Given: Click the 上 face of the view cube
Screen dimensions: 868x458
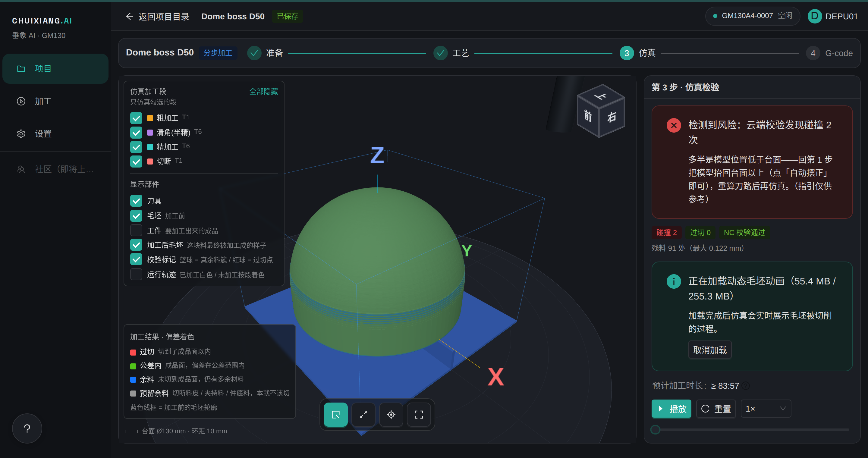Looking at the screenshot, I should click(x=601, y=97).
